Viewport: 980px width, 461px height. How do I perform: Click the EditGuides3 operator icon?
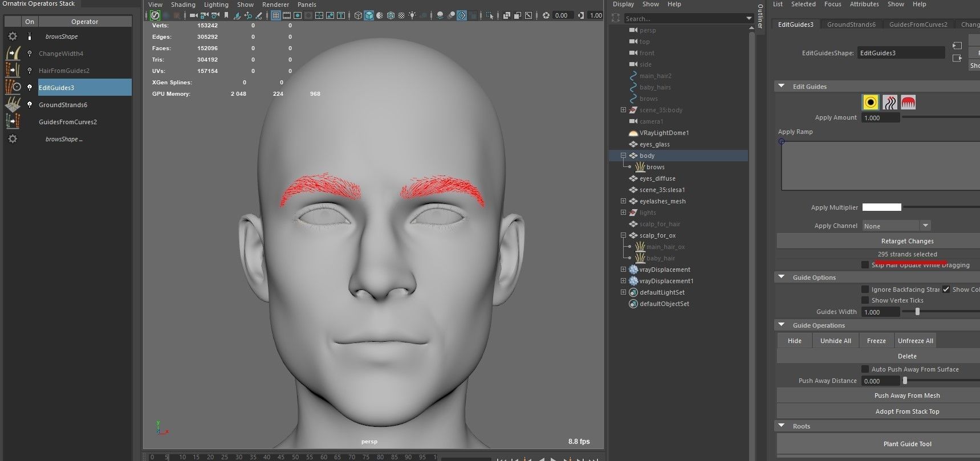13,88
